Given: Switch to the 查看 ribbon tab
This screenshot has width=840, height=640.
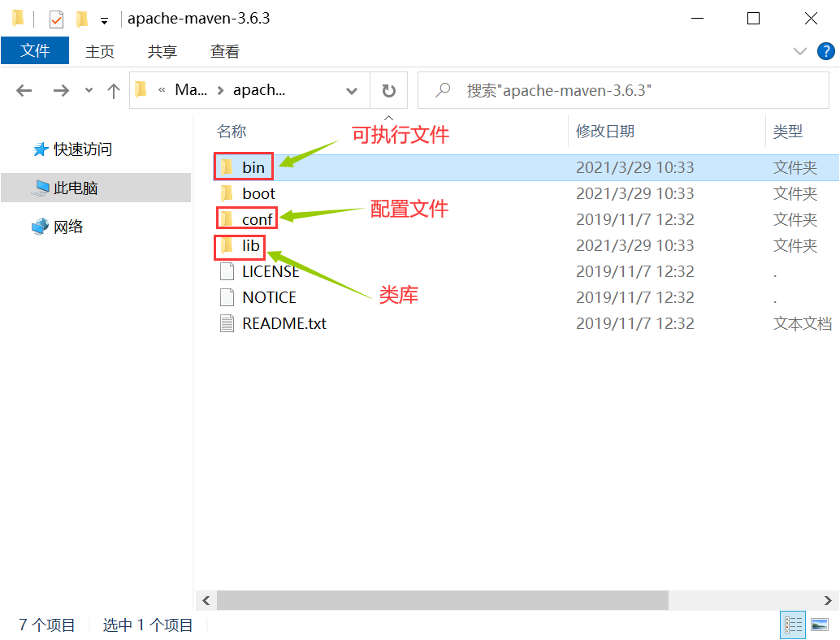Looking at the screenshot, I should 224,51.
